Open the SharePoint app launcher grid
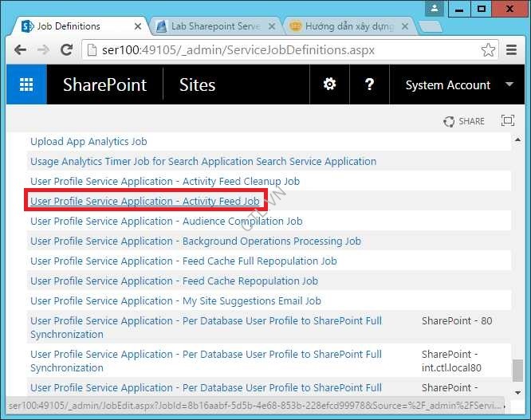The image size is (531, 420). [x=26, y=84]
